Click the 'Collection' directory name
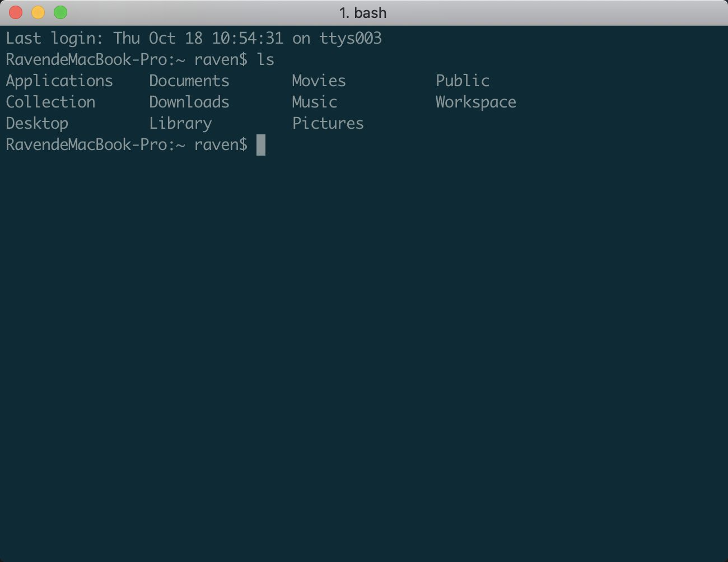 click(x=50, y=102)
